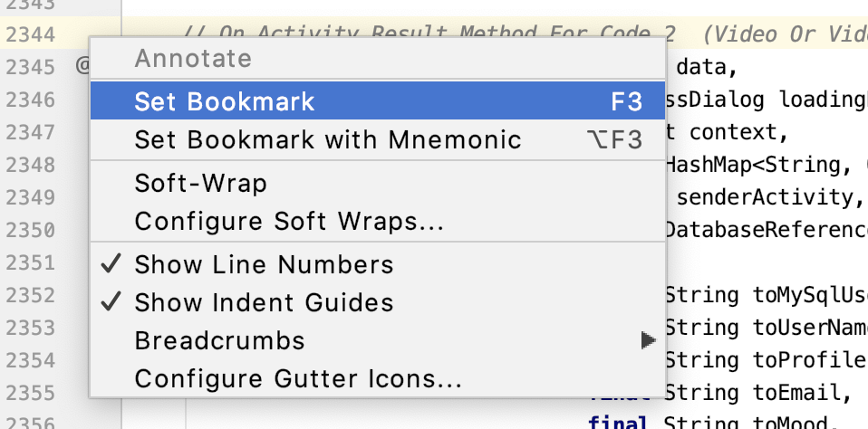Click line number 2350 in the gutter

31,229
